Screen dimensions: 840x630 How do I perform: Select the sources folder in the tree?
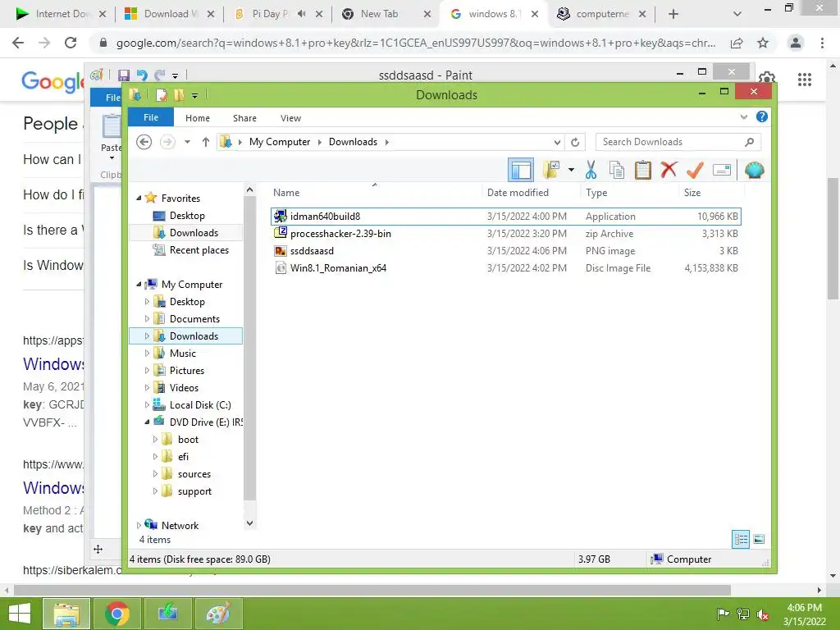[x=194, y=474]
